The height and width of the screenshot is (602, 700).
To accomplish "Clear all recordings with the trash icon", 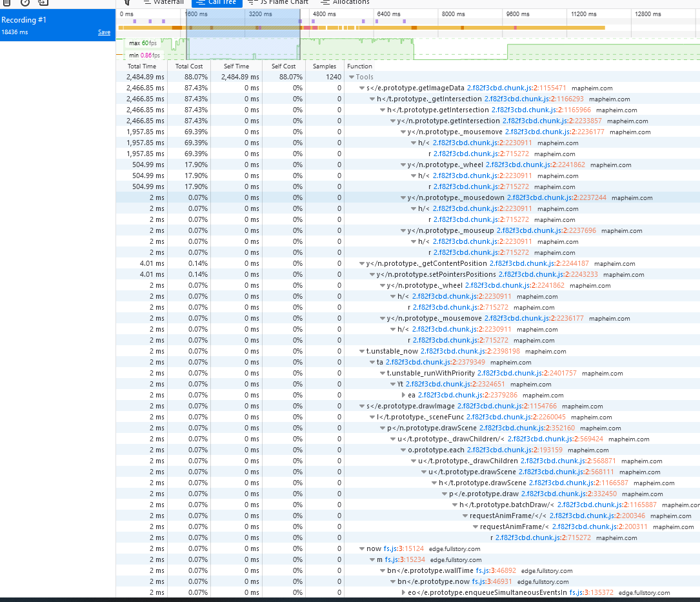I will [6, 3].
